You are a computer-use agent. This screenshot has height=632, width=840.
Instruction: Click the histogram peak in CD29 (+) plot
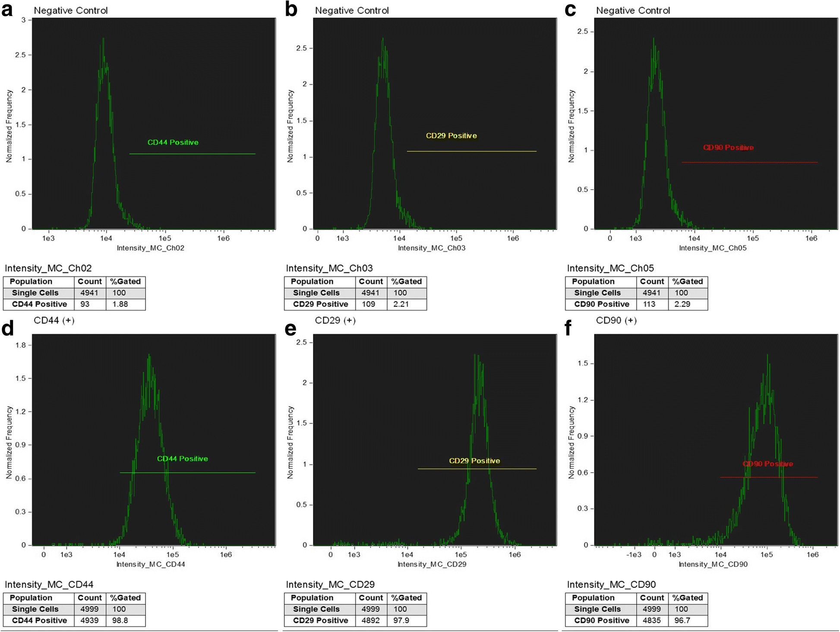coord(476,356)
